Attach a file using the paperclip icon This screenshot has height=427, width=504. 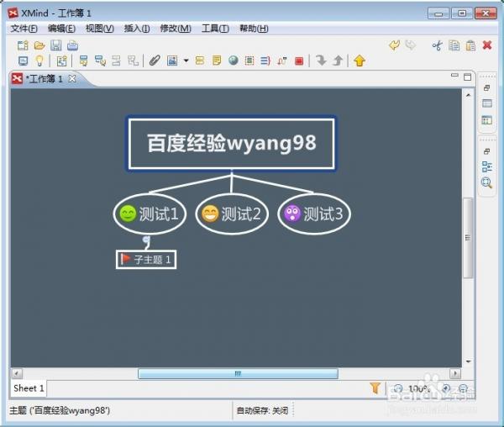[155, 61]
